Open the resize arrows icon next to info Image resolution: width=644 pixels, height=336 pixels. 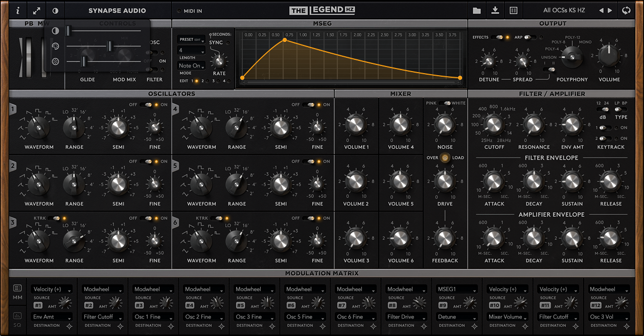click(x=36, y=10)
